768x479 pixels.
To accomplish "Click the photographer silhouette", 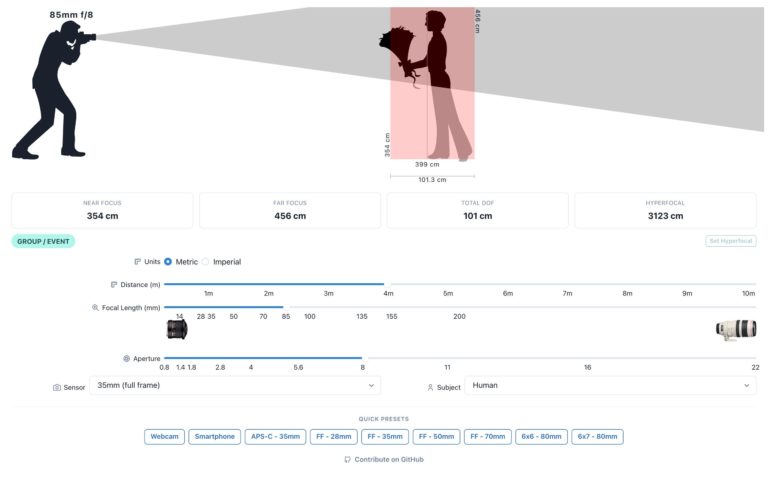I will pyautogui.click(x=53, y=91).
